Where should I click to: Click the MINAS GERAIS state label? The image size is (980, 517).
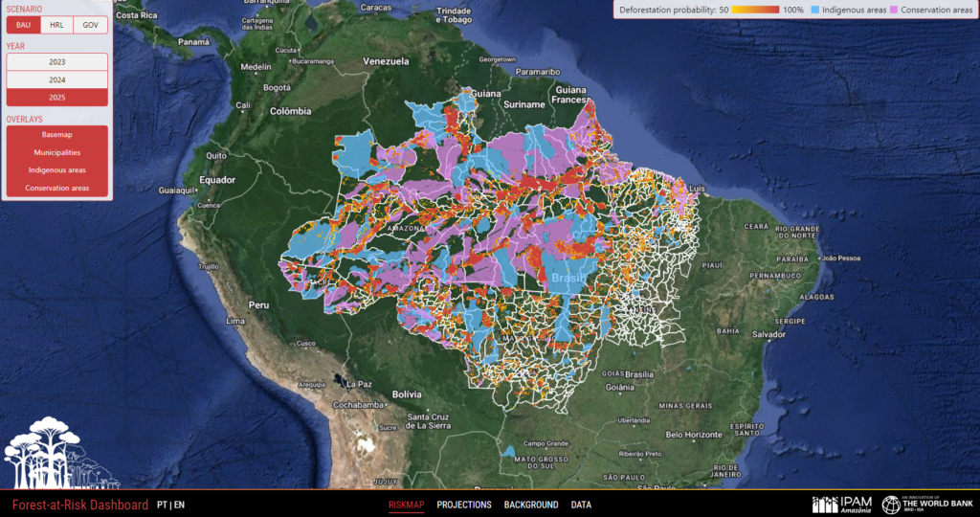click(x=685, y=405)
